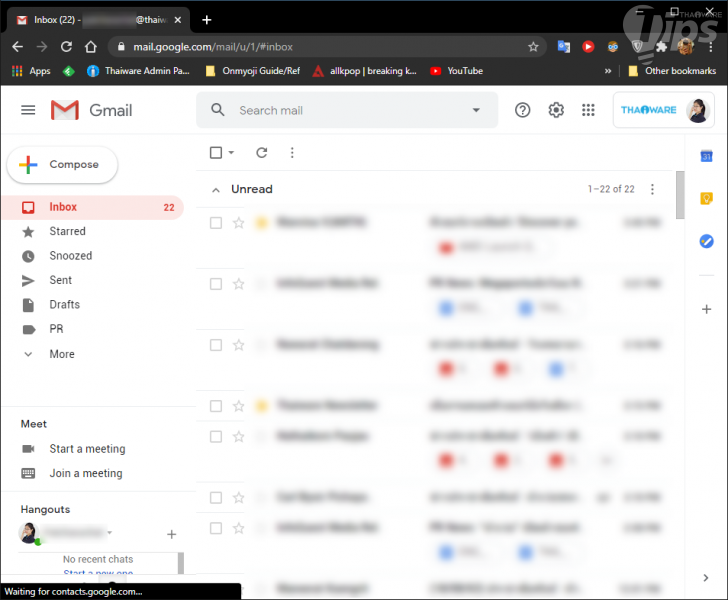Expand More labels in sidebar
The width and height of the screenshot is (728, 600).
[x=62, y=354]
